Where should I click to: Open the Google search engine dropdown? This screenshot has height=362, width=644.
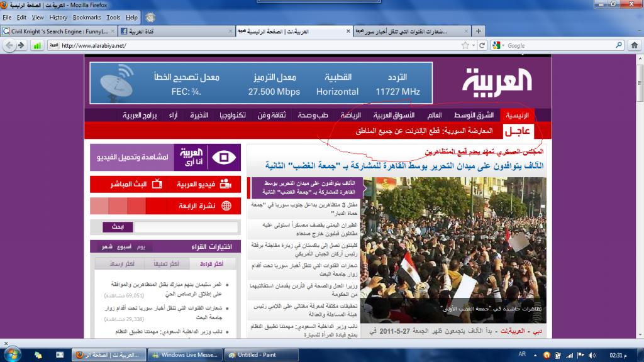click(498, 45)
